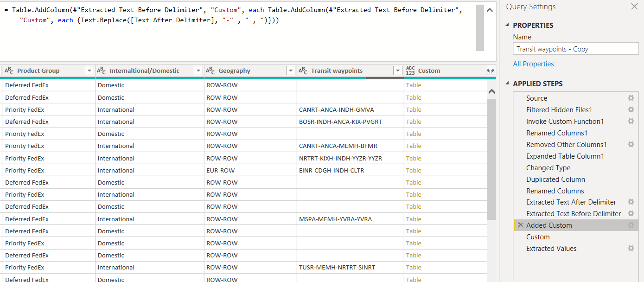Image resolution: width=644 pixels, height=282 pixels.
Task: Select the EUR-ROW geography cell
Action: pos(250,170)
